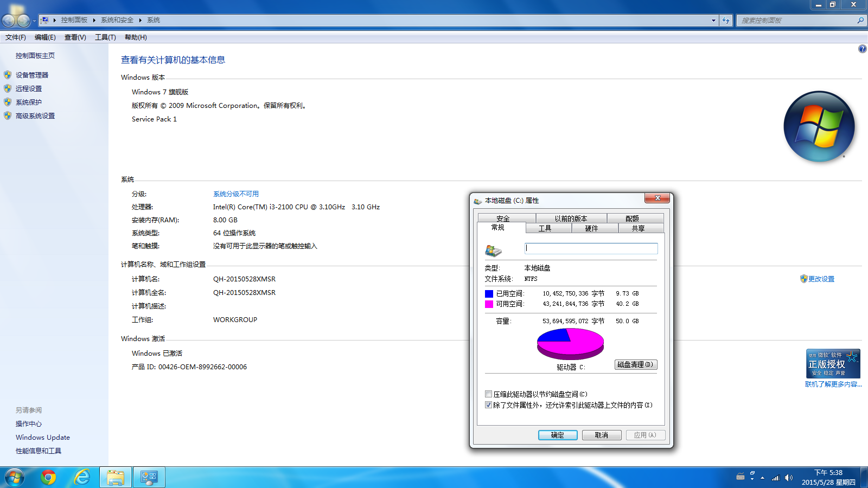Click the network signal tray icon
This screenshot has height=488, width=868.
coord(776,478)
